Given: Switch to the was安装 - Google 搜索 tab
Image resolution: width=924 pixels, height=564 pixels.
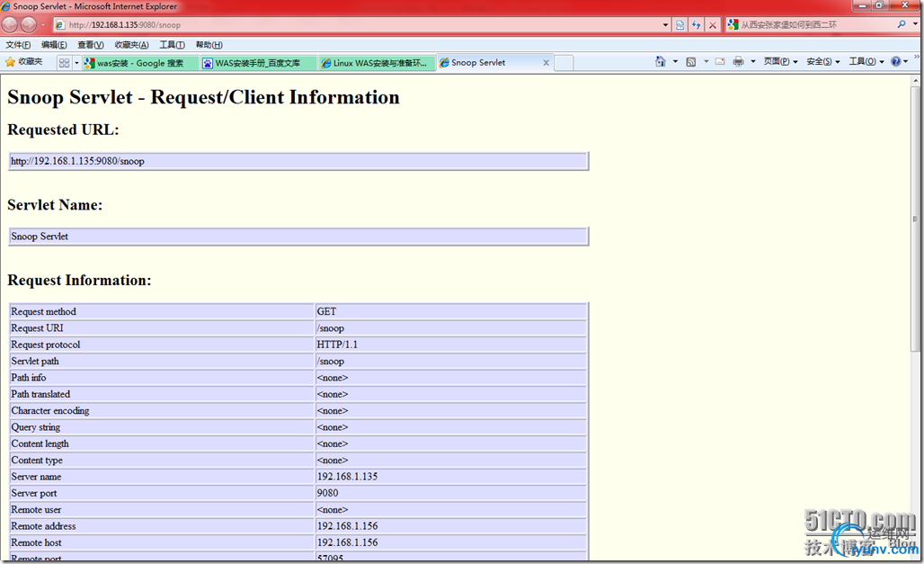Looking at the screenshot, I should pos(140,63).
